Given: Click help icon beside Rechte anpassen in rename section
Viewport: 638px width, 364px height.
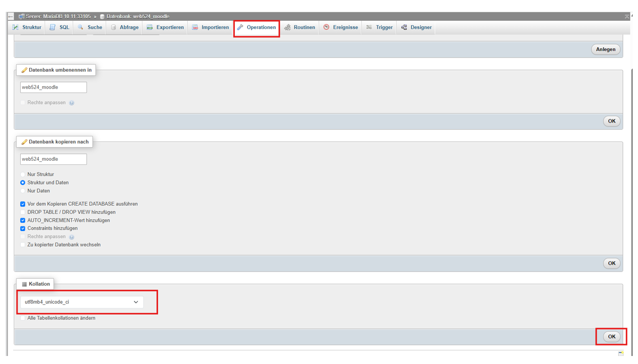Looking at the screenshot, I should [x=72, y=103].
